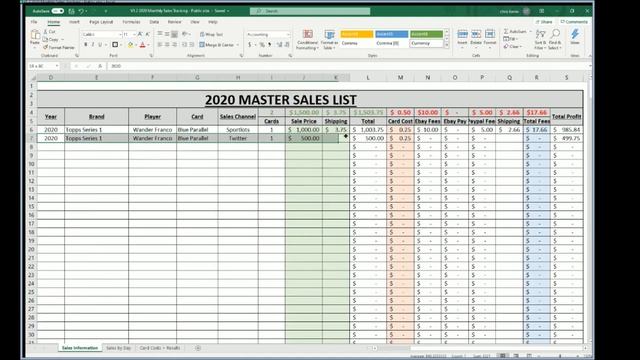640x360 pixels.
Task: Click Increase Font Size icon
Action: (140, 34)
